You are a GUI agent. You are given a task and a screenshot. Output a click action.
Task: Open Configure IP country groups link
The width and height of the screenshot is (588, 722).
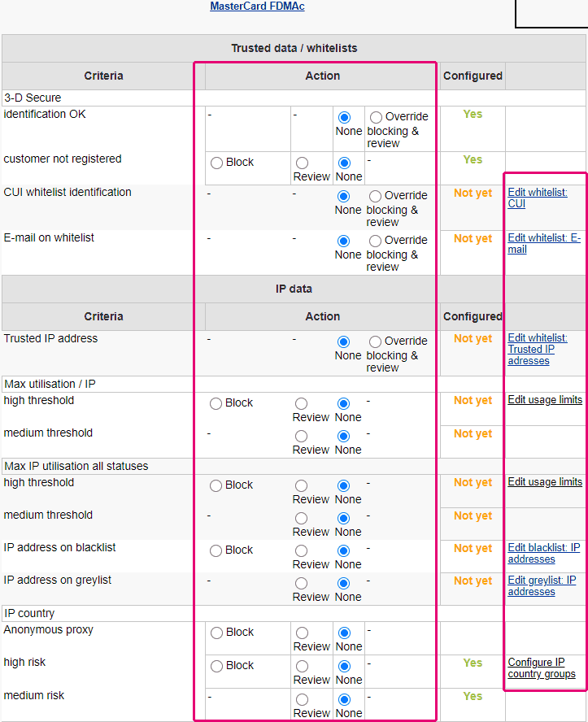click(541, 668)
